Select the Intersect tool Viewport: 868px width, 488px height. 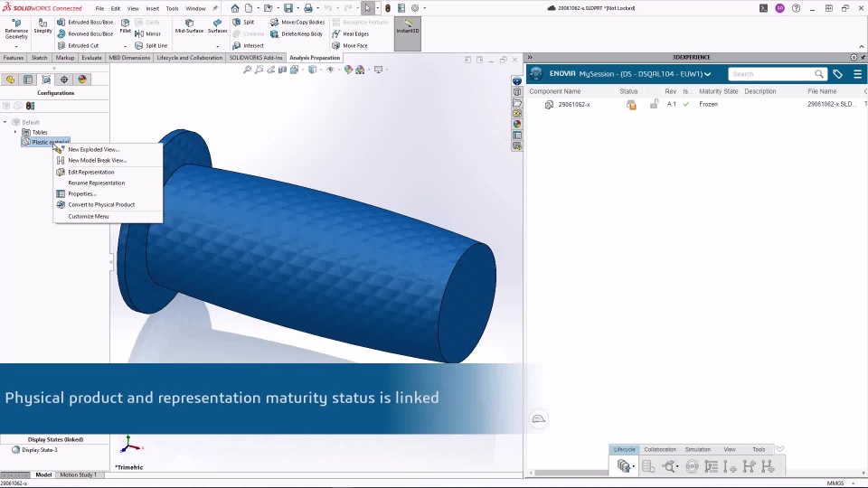pos(248,46)
